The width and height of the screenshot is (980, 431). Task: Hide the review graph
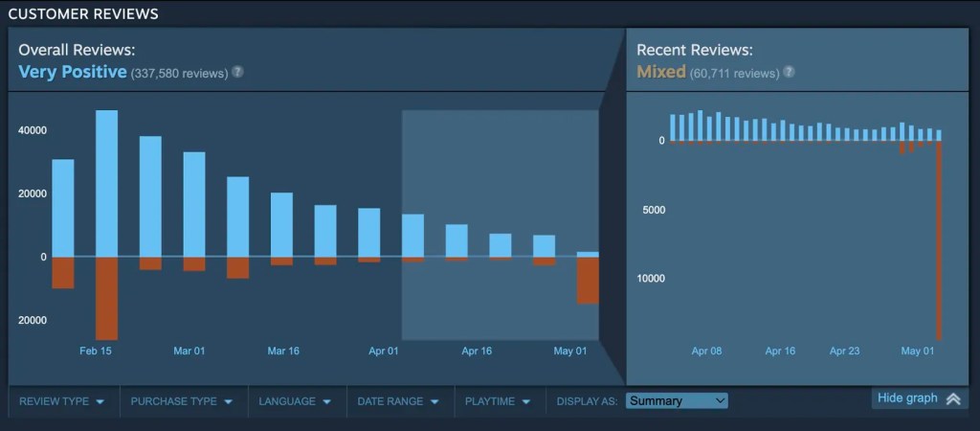907,398
